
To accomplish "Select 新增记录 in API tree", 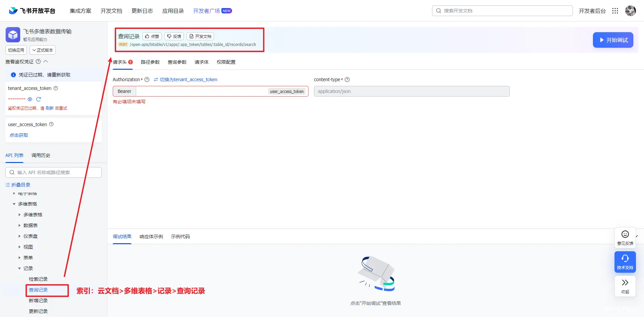I will pyautogui.click(x=38, y=301).
